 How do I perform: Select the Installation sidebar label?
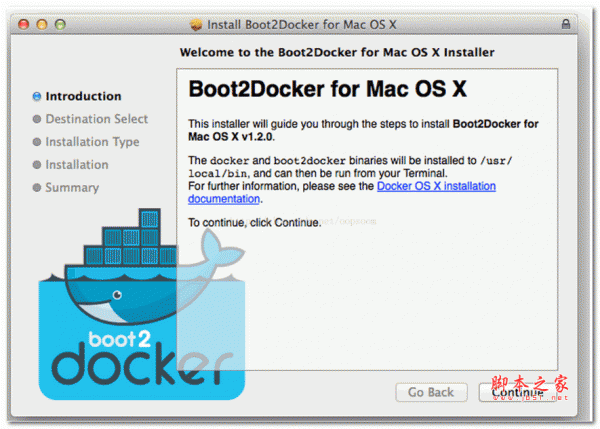[x=77, y=165]
